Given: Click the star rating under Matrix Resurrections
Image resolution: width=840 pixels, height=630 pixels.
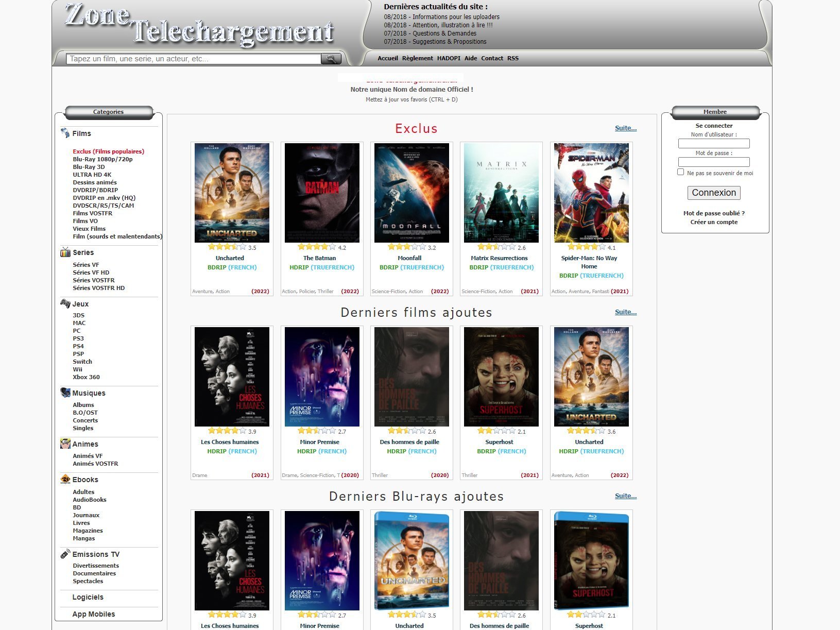Looking at the screenshot, I should [x=496, y=247].
